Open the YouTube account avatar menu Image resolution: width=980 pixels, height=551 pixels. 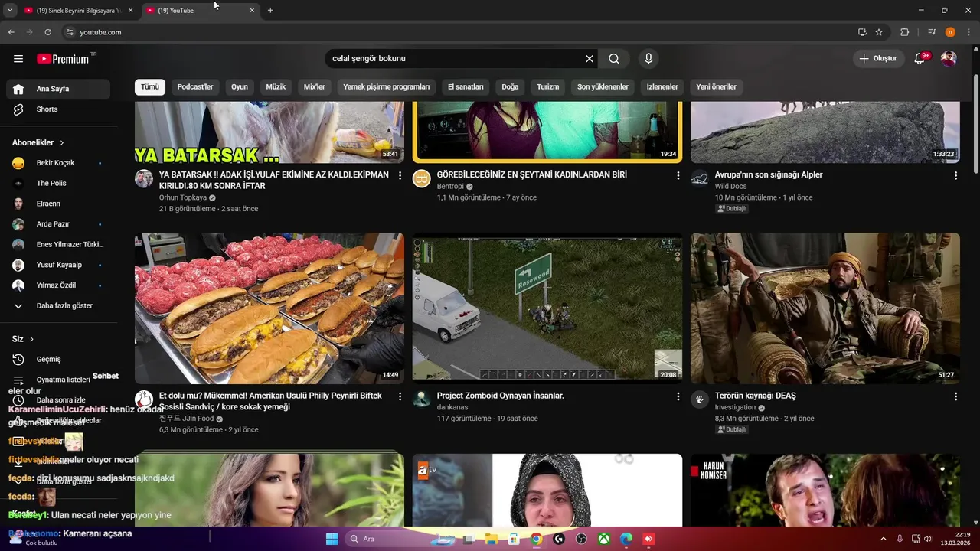(x=949, y=59)
